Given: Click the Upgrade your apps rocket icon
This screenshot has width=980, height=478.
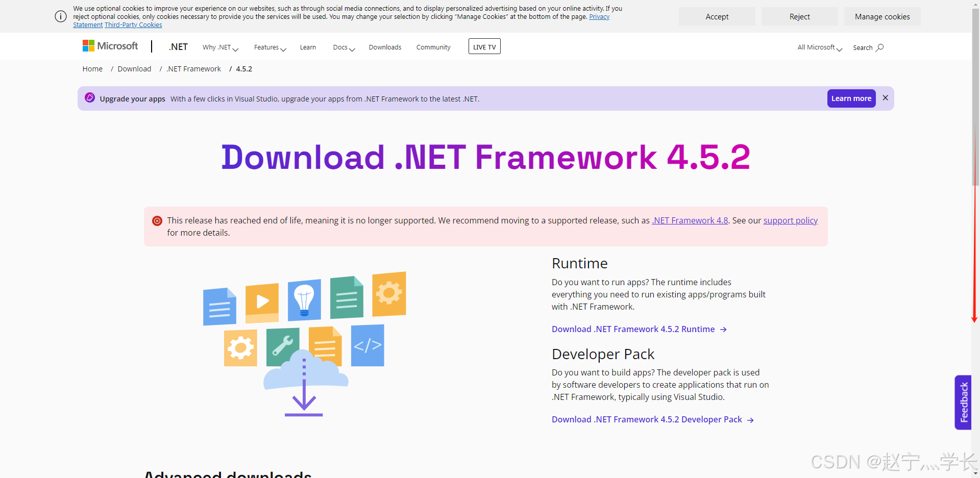Looking at the screenshot, I should pyautogui.click(x=90, y=98).
